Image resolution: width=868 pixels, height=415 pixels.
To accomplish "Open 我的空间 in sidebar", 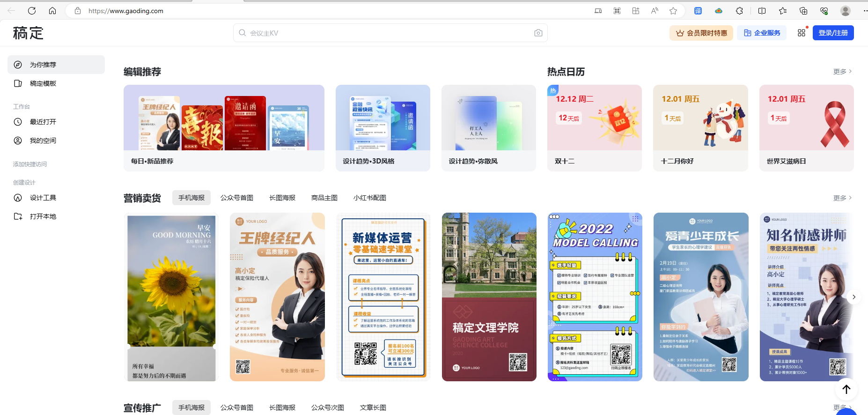I will point(56,141).
